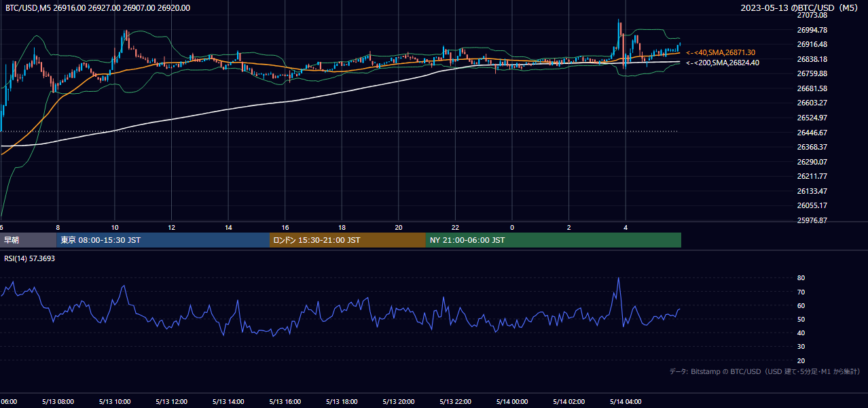Click the 5/13 10:00 time axis label
Image resolution: width=868 pixels, height=408 pixels.
(x=115, y=402)
